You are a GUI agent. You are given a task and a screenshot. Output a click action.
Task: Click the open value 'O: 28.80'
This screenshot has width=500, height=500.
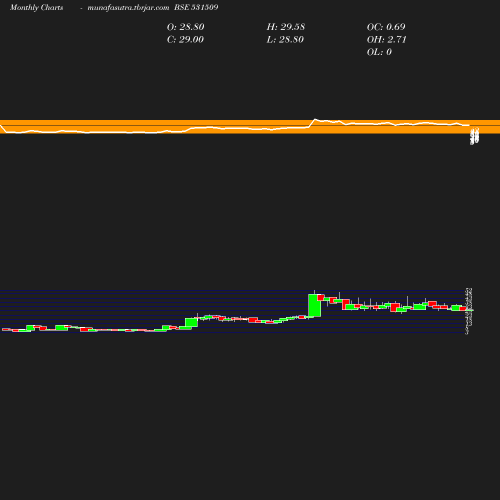186,27
